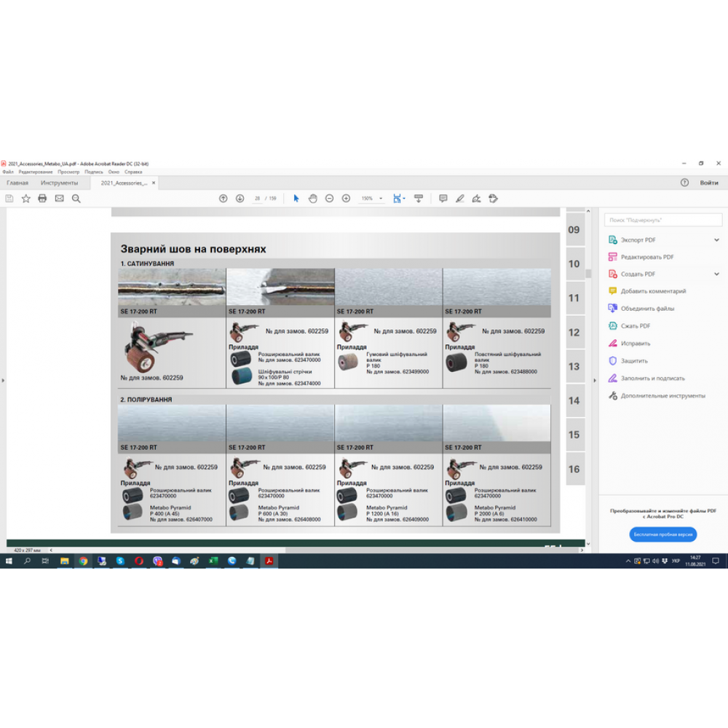Open Excel from the Windows taskbar
728x728 pixels.
coord(213,561)
